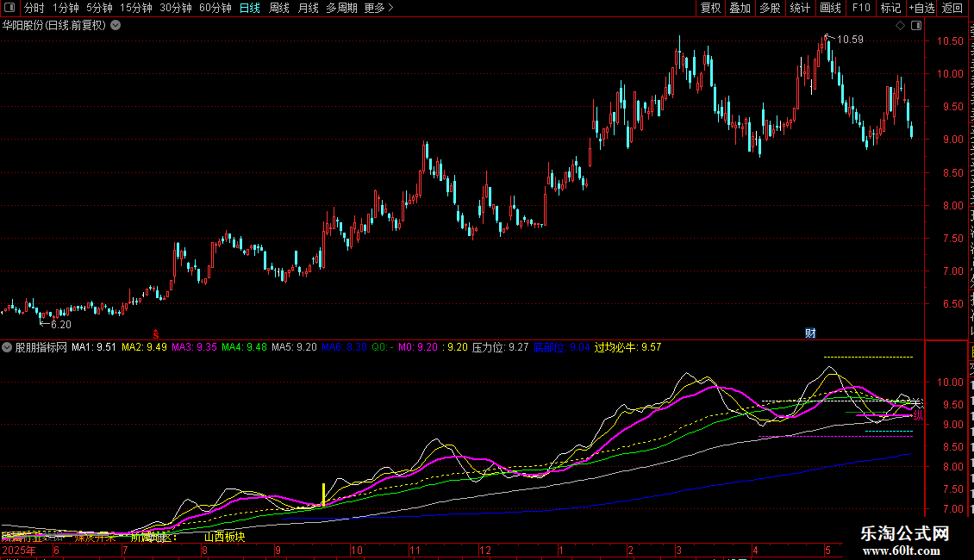Viewport: 974px width, 560px height.
Task: Click the MA3: 9.35 indicator value
Action: click(195, 348)
